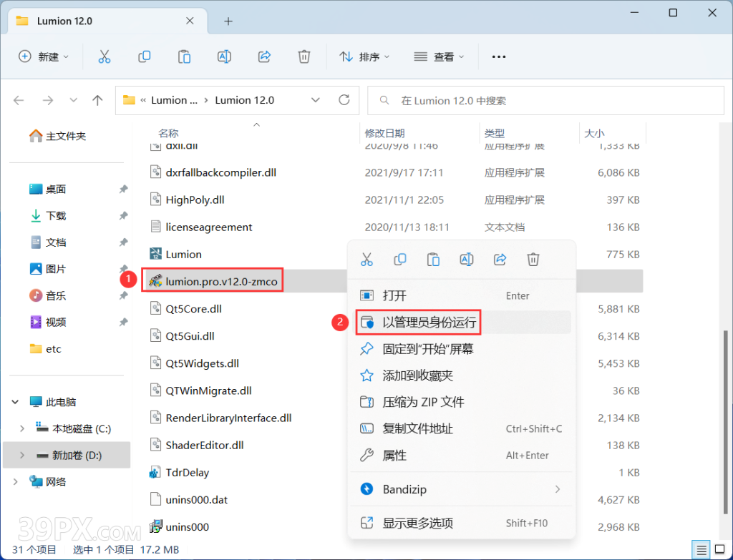Delete the file using the toolbar trash icon
The width and height of the screenshot is (733, 560).
(304, 57)
